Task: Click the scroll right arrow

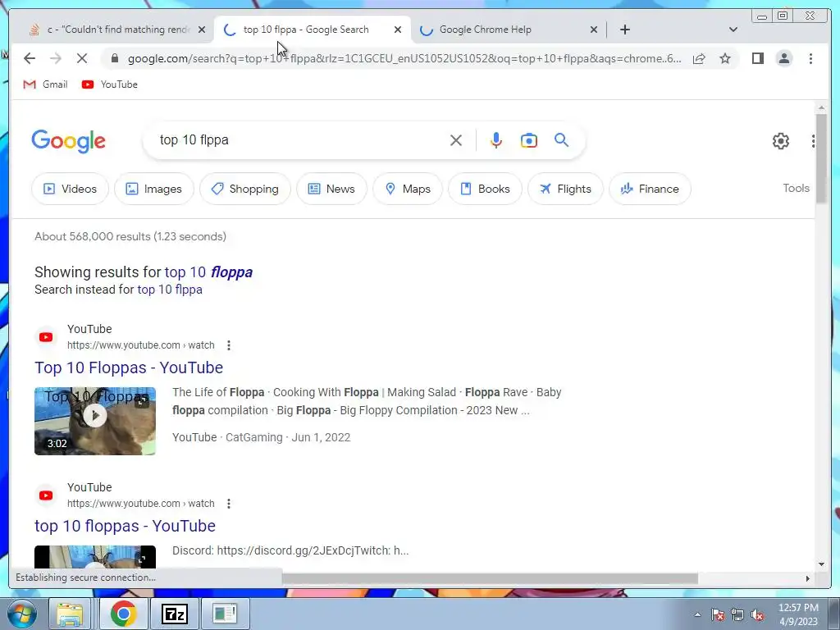Action: point(808,578)
